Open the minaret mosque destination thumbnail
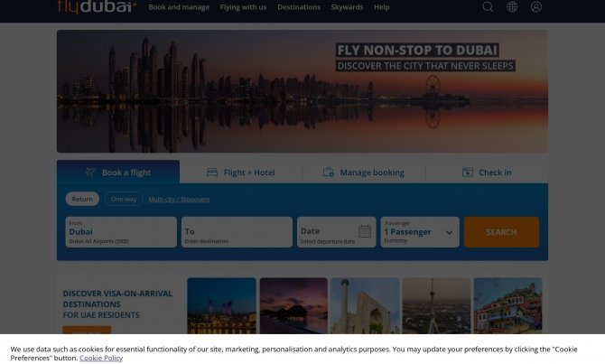The height and width of the screenshot is (364, 605). (x=365, y=305)
